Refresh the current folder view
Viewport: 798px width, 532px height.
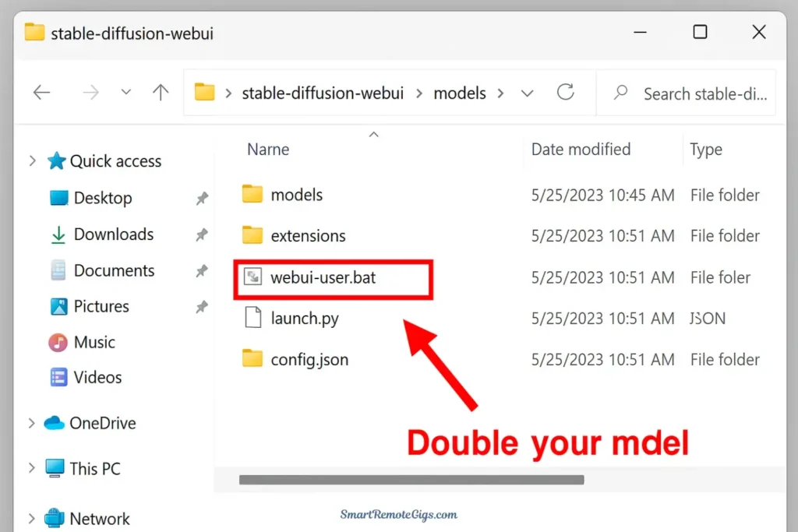coord(566,93)
